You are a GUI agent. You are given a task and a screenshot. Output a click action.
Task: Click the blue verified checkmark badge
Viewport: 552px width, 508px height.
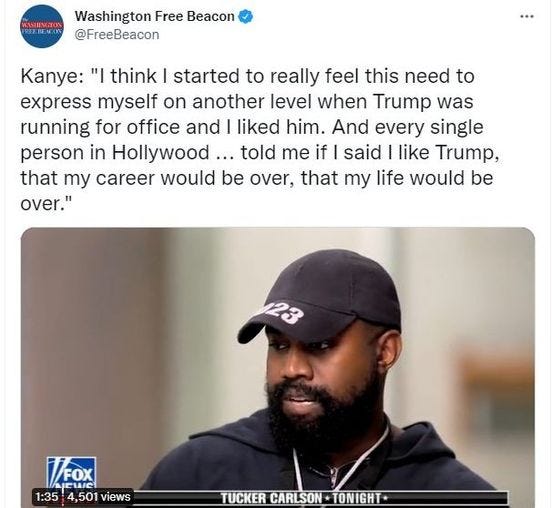[245, 17]
